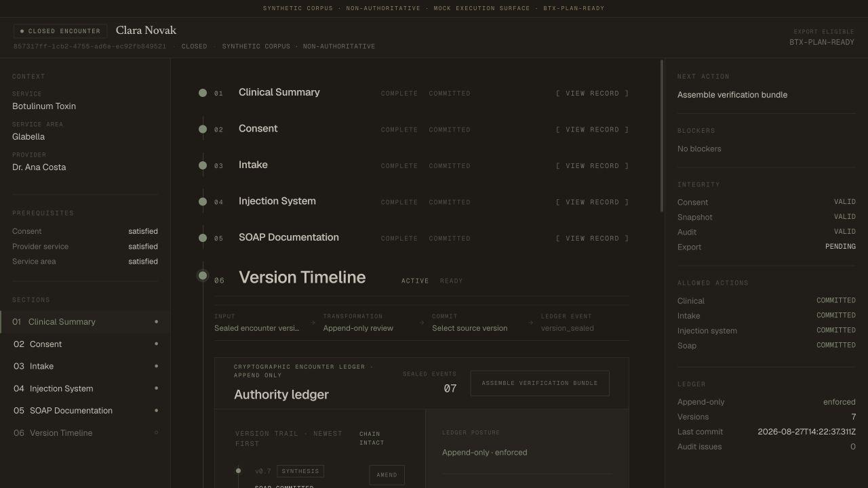Click the SYNTHESIS tag on v0.7
This screenshot has height=488, width=868.
tap(300, 471)
